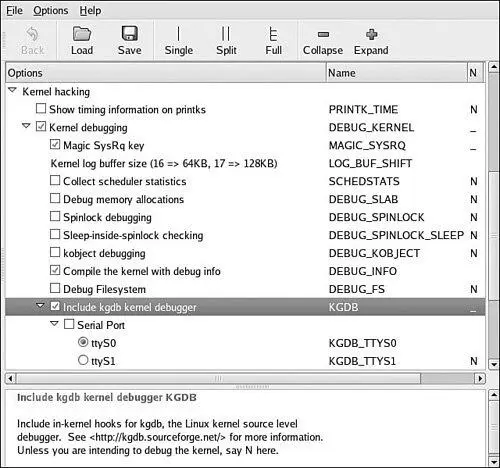Select the ttyS1 radio button

click(x=83, y=360)
